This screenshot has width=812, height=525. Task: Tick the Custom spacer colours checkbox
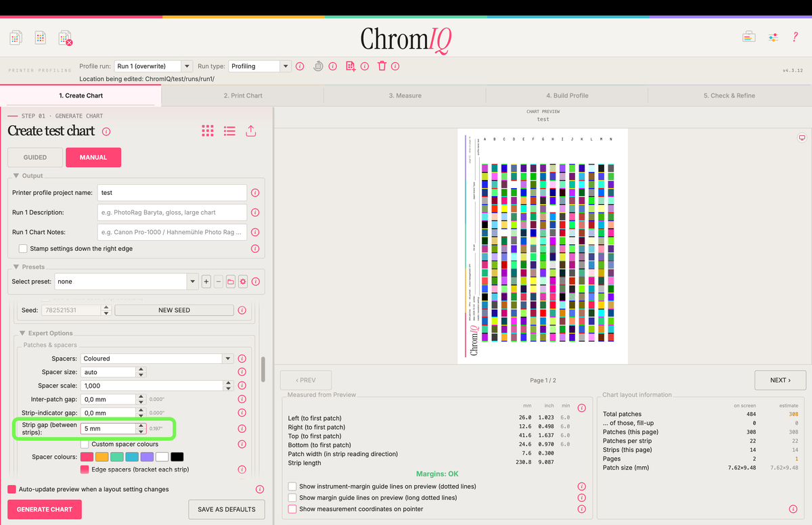pos(85,444)
